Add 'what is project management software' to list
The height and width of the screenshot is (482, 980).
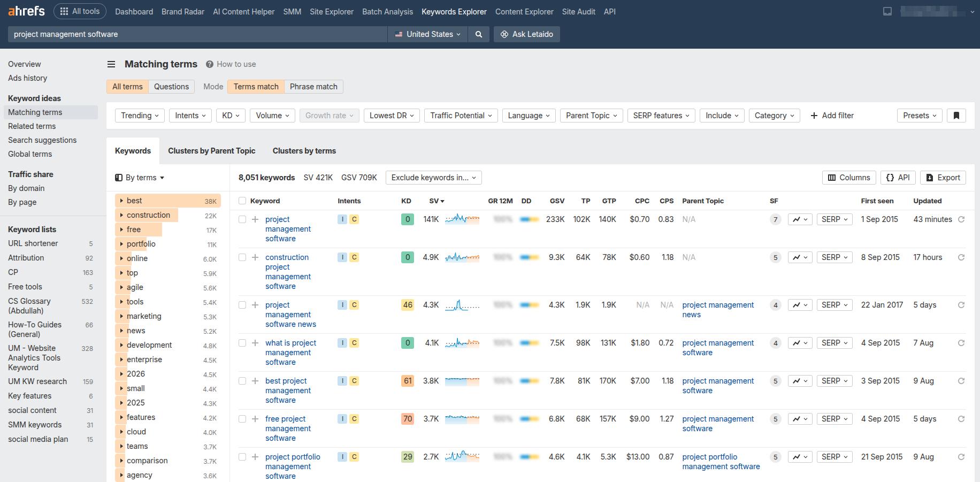[255, 343]
